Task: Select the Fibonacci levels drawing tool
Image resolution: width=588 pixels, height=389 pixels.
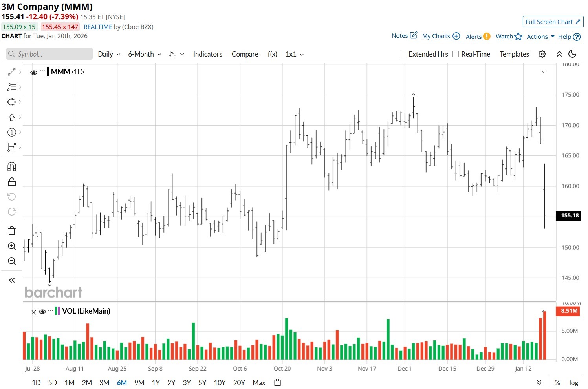Action: pyautogui.click(x=12, y=87)
